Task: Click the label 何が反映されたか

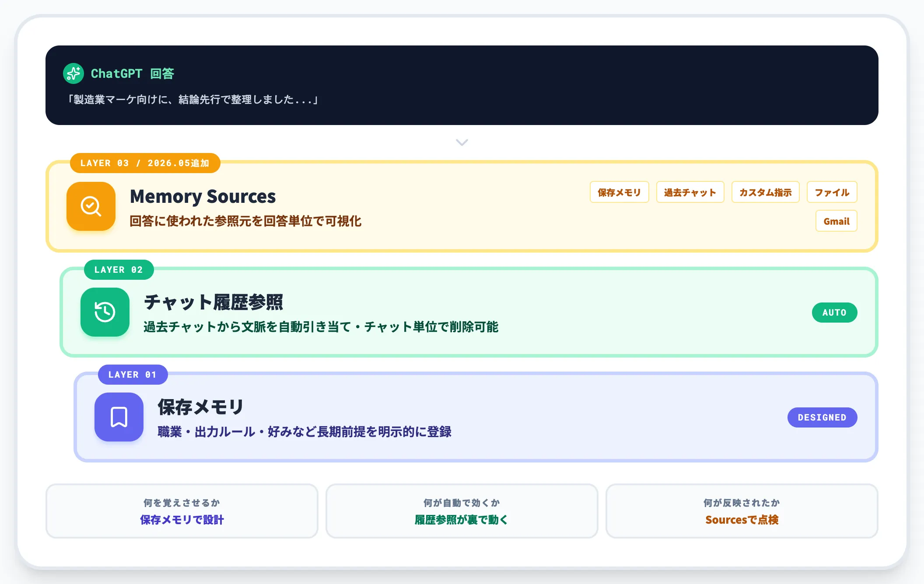Action: point(742,503)
